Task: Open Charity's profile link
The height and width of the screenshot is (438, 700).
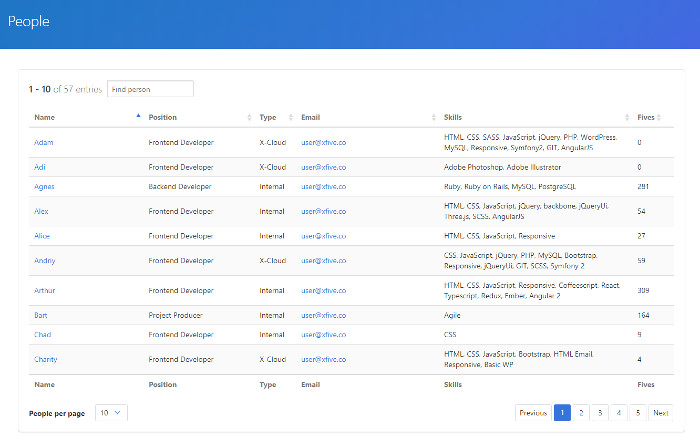Action: coord(46,359)
